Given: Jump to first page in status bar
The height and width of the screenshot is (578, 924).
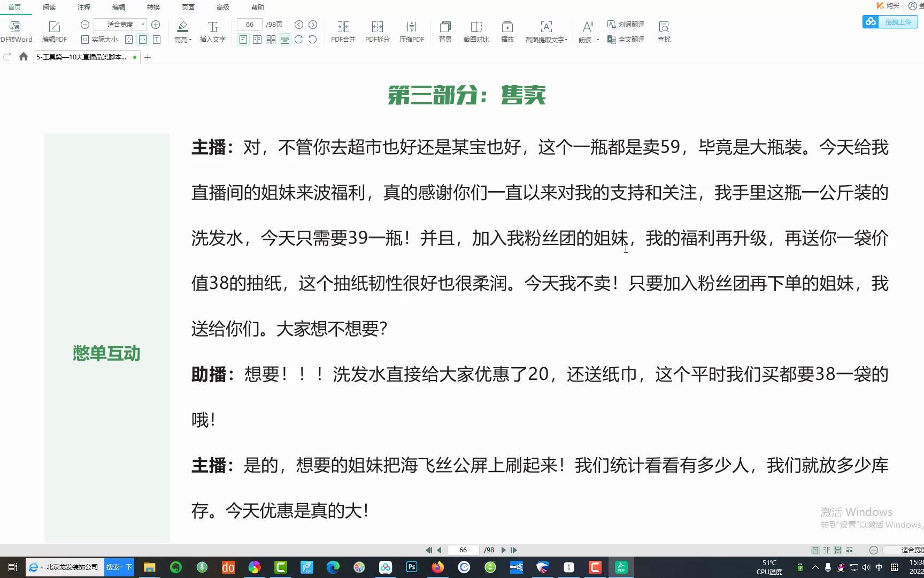Looking at the screenshot, I should (x=429, y=550).
